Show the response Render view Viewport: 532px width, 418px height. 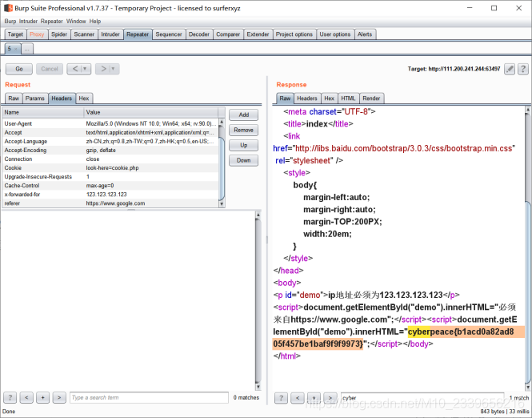click(371, 98)
